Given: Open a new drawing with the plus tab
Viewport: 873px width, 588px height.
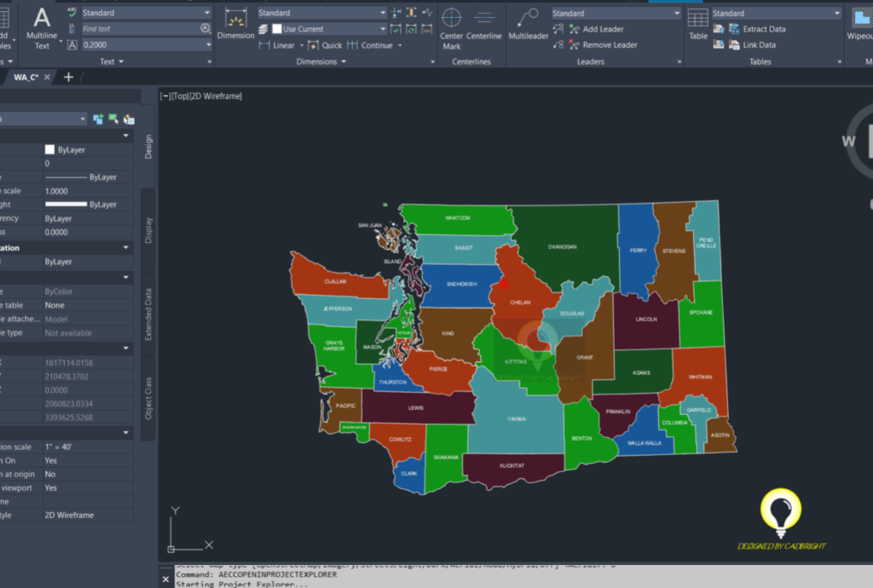Looking at the screenshot, I should click(68, 77).
